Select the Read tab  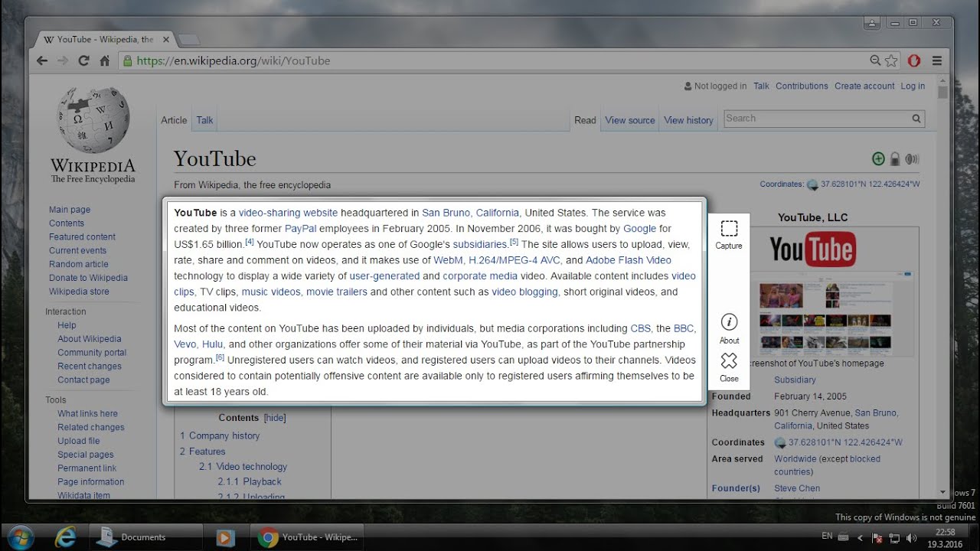[585, 120]
